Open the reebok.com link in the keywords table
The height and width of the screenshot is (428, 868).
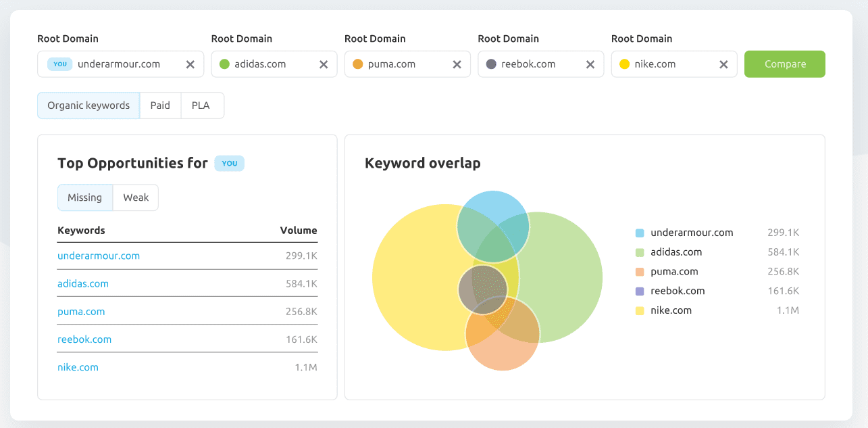pyautogui.click(x=84, y=339)
